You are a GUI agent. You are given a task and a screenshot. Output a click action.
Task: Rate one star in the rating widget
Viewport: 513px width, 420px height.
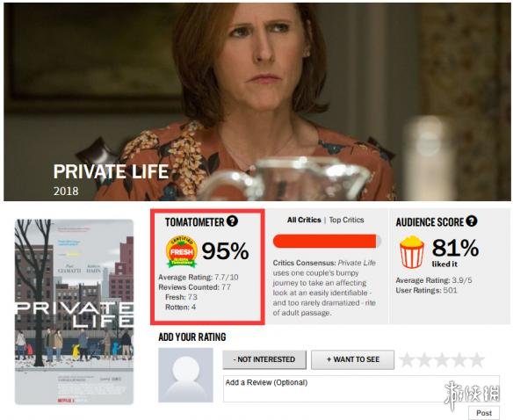click(407, 359)
